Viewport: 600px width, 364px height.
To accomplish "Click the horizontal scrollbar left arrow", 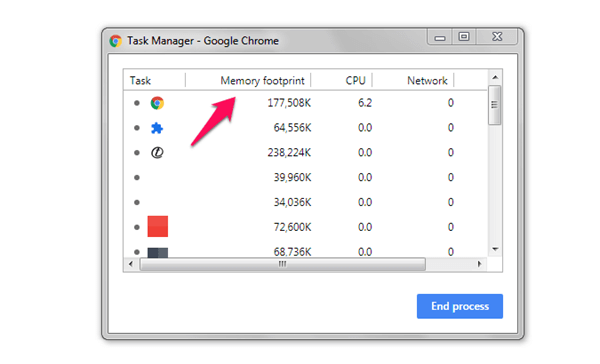I will (x=131, y=264).
